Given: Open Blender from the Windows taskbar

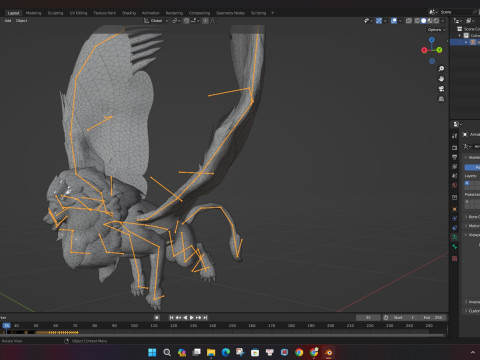Looking at the screenshot, I should pyautogui.click(x=328, y=352).
